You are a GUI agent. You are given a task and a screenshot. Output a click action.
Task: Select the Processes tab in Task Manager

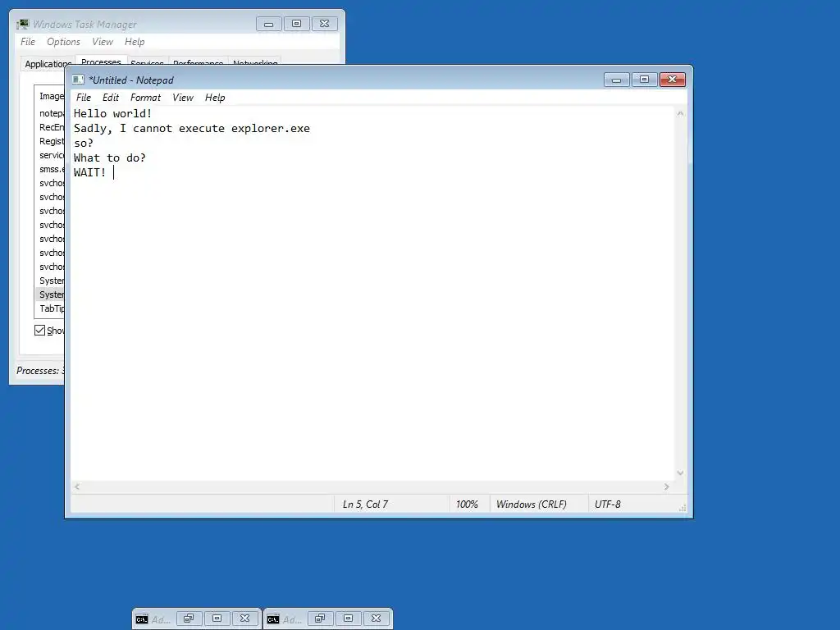[x=101, y=61]
